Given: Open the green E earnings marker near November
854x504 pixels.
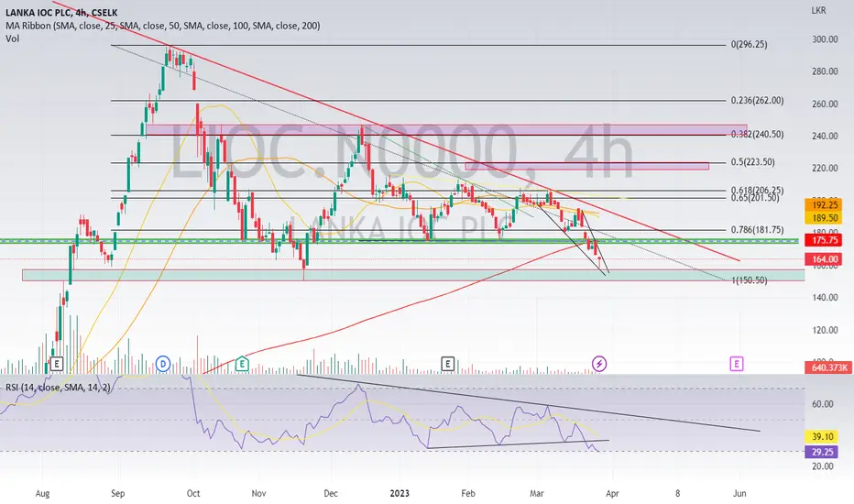Looking at the screenshot, I should tap(242, 364).
